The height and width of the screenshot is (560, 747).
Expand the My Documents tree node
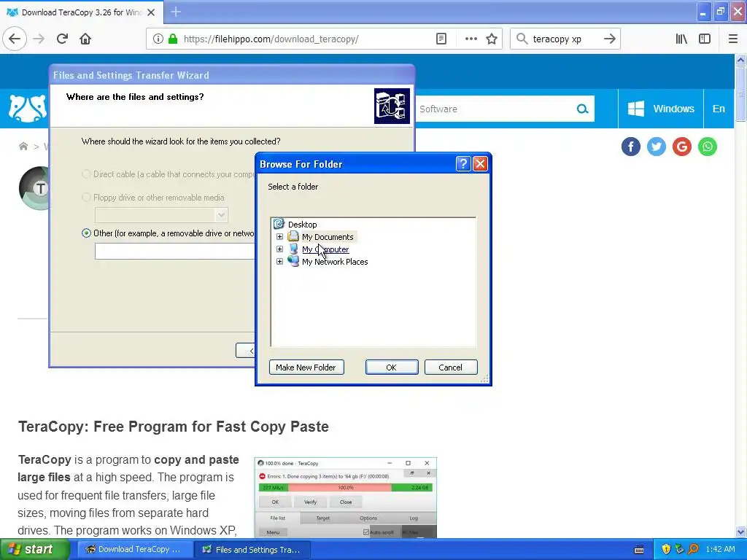[x=279, y=237]
